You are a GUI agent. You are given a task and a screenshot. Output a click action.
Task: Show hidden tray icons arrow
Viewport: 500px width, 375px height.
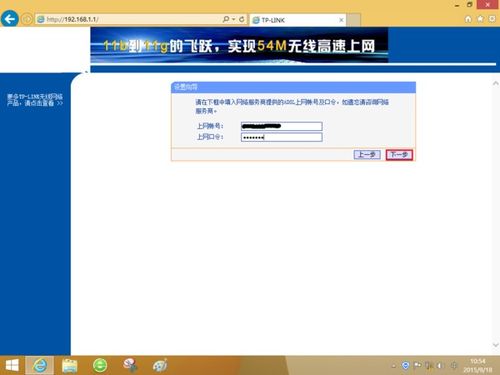pos(394,366)
